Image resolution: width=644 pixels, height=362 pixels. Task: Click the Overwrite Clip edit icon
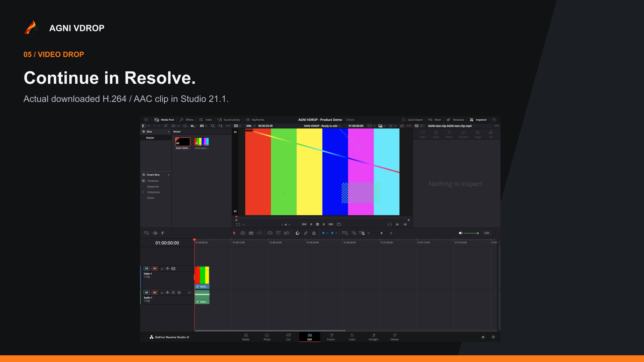278,233
